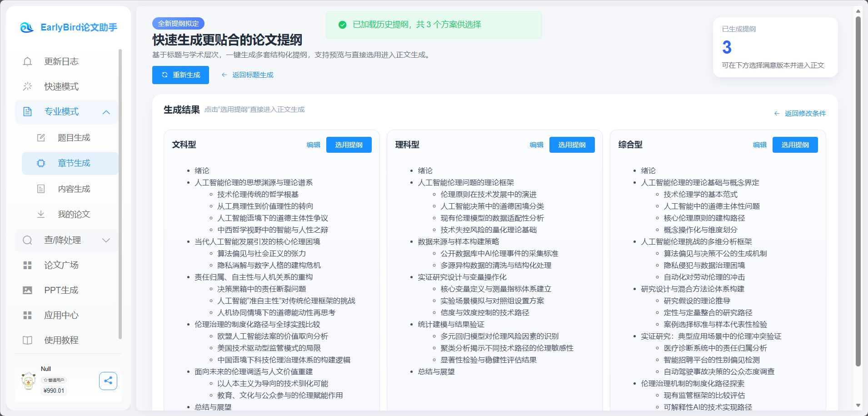This screenshot has width=868, height=416.
Task: Click 重新生成 to regenerate outlines
Action: (x=180, y=75)
